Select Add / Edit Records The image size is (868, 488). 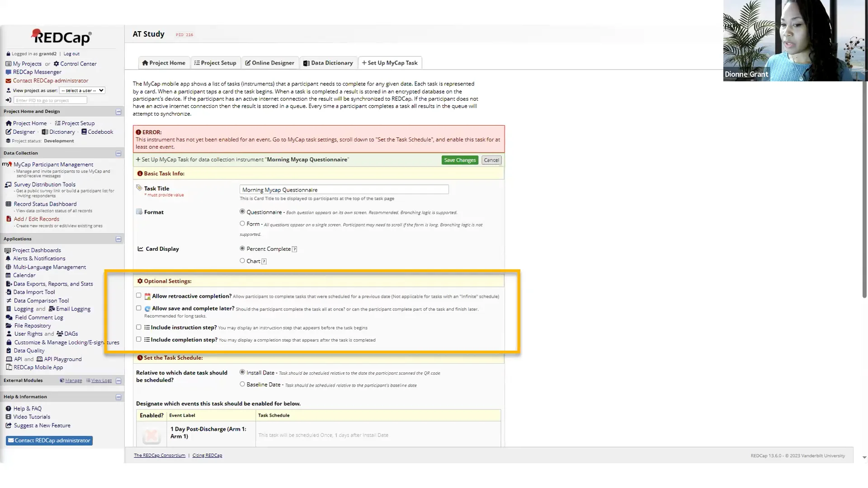[x=36, y=219]
